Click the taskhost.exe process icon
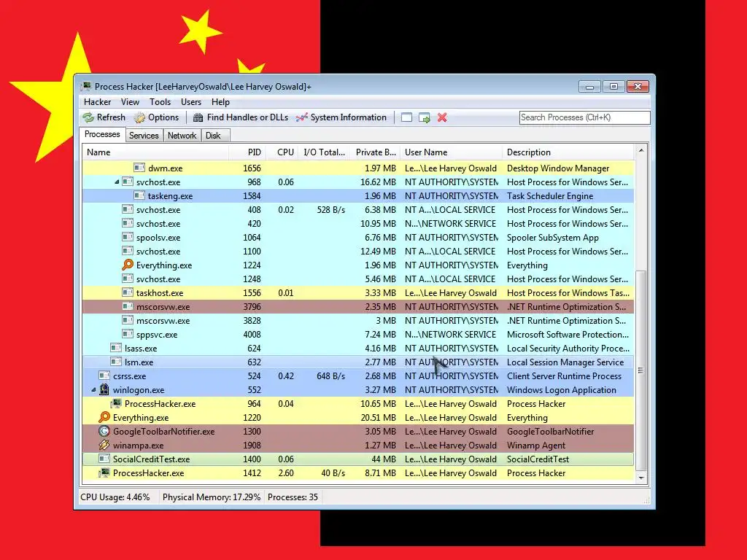Image resolution: width=747 pixels, height=560 pixels. 127,292
